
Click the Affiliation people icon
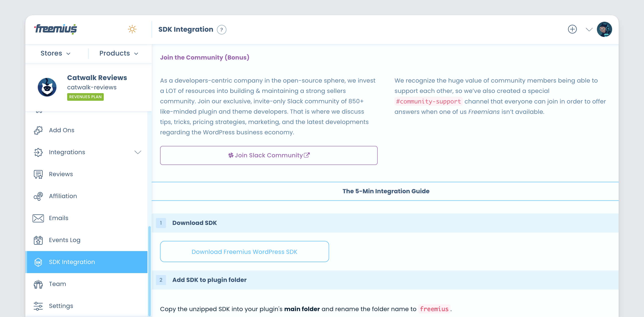pyautogui.click(x=38, y=196)
